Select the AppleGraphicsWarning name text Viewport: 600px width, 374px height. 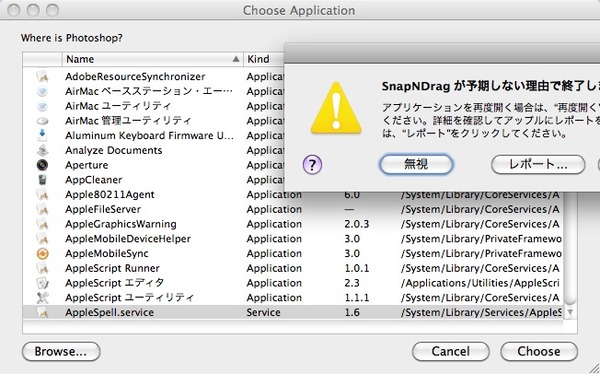pyautogui.click(x=121, y=224)
